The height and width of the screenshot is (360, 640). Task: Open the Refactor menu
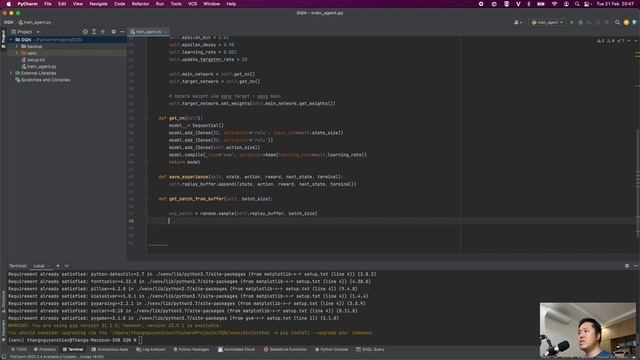coord(140,4)
